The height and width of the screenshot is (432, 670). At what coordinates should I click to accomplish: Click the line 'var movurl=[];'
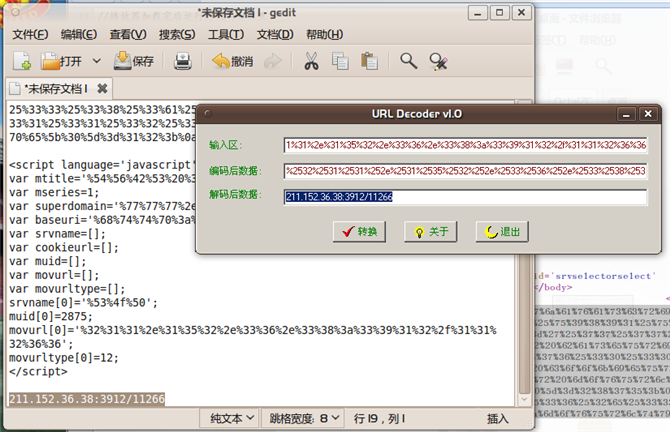coord(54,275)
